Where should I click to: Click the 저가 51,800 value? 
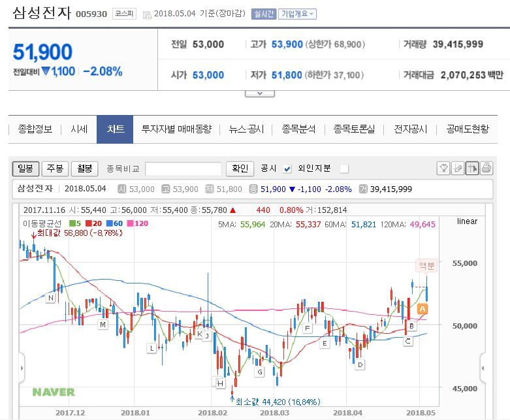coord(287,75)
